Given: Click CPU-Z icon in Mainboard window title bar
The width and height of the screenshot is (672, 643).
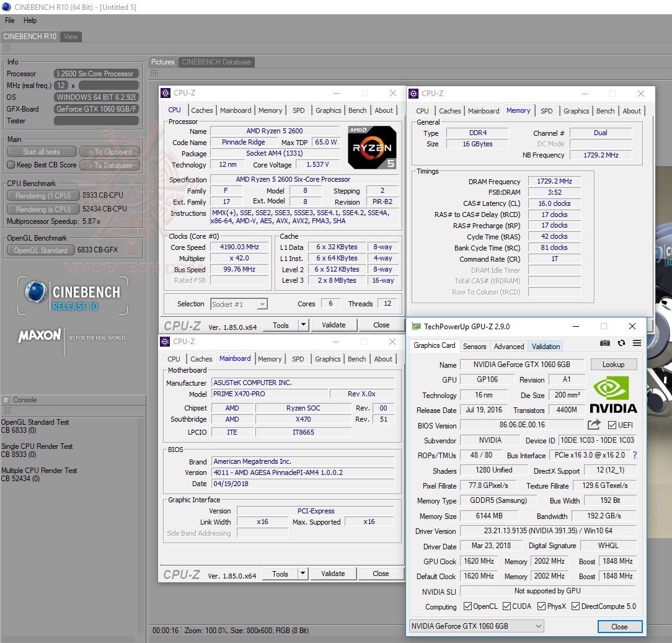Looking at the screenshot, I should pyautogui.click(x=165, y=342).
